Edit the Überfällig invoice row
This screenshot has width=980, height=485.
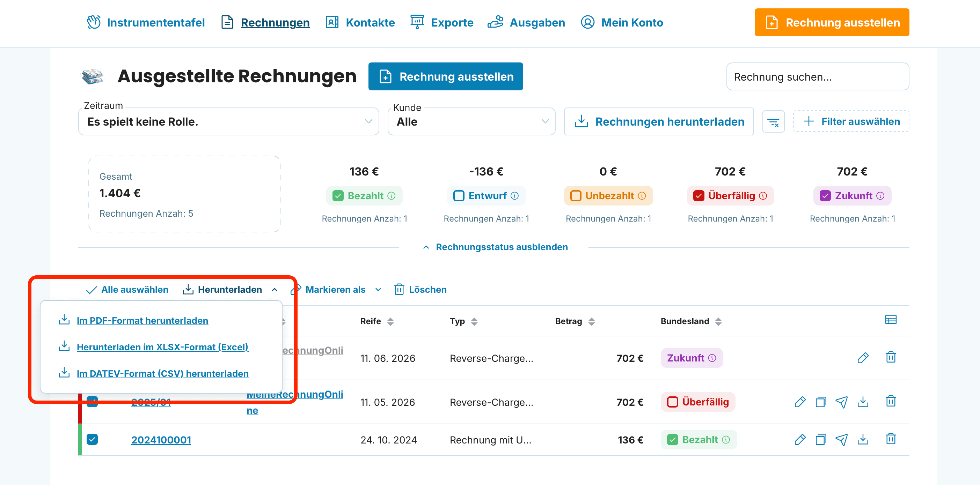point(800,402)
